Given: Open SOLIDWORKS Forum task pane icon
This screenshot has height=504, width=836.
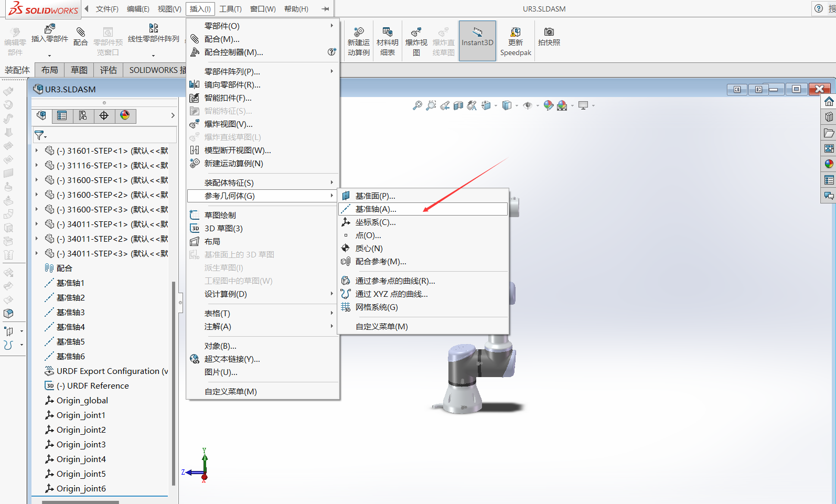Looking at the screenshot, I should coord(829,196).
